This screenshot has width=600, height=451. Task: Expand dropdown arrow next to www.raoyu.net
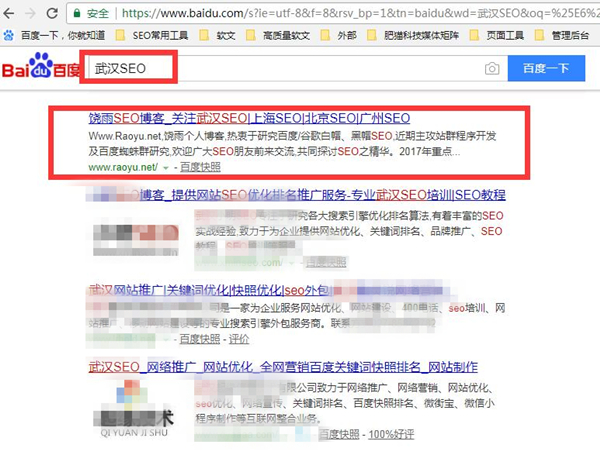coord(166,168)
